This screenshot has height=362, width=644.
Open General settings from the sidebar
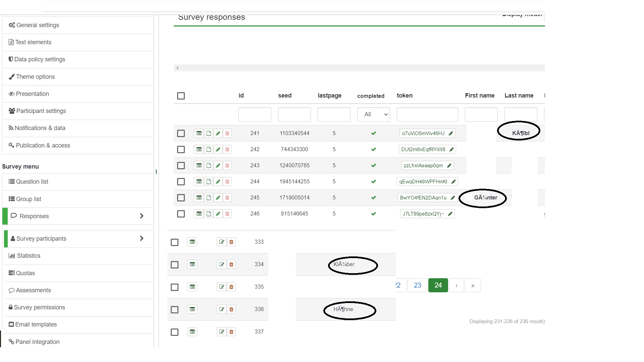pos(37,25)
